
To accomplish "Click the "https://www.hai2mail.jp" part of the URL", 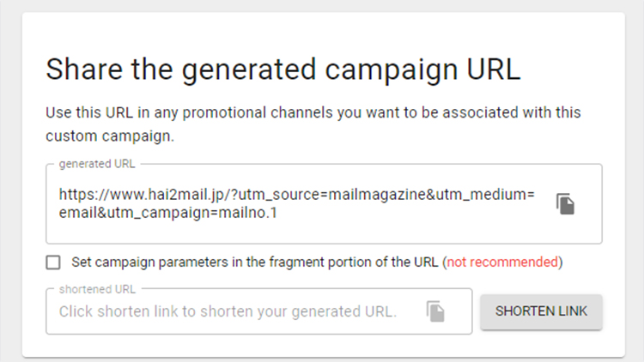I will 142,194.
